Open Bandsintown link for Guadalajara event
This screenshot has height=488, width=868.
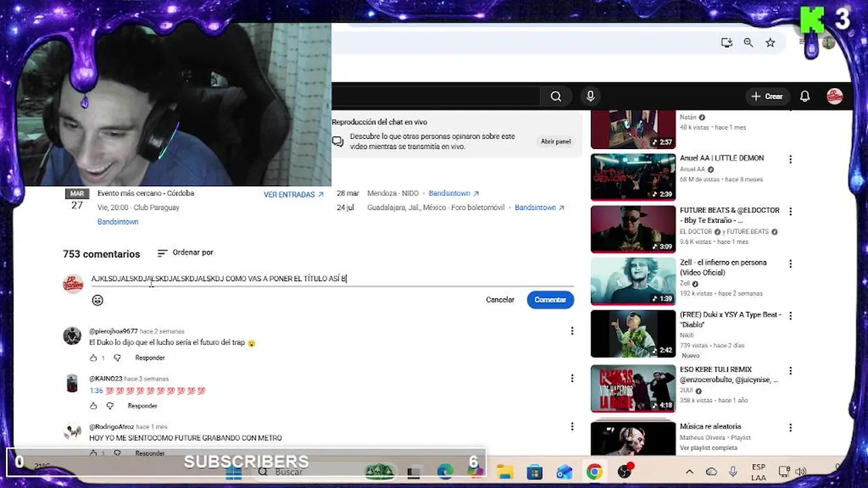click(540, 207)
